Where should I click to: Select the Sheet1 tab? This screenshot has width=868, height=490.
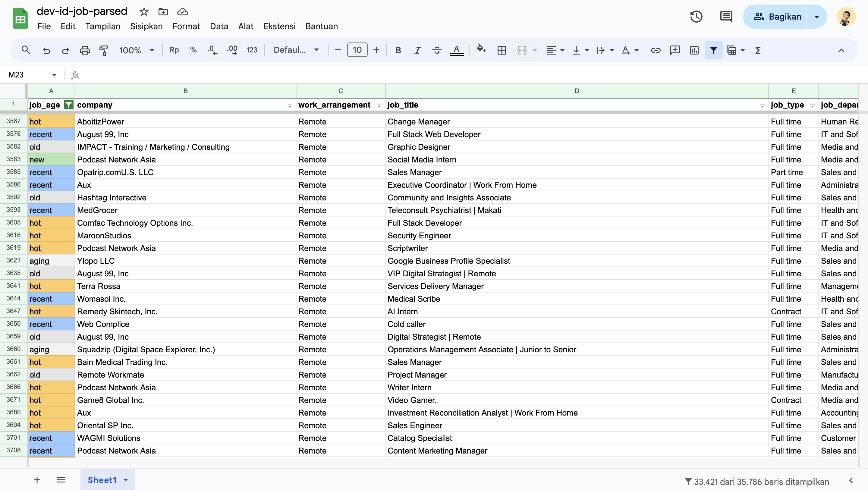tap(108, 479)
